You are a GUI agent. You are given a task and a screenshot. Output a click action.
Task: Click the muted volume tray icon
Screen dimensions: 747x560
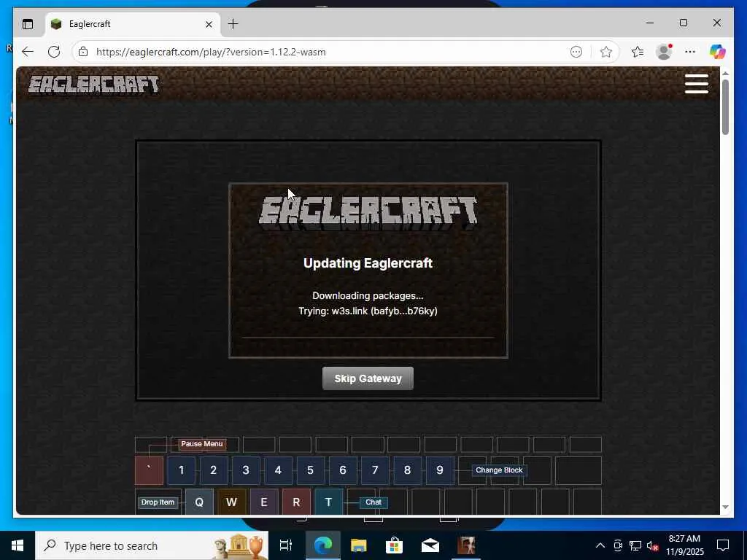[x=652, y=545]
